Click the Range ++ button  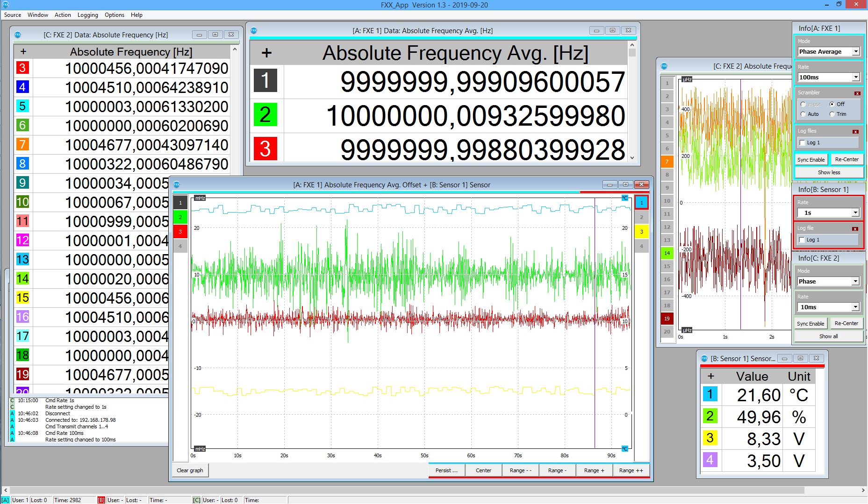(x=631, y=470)
